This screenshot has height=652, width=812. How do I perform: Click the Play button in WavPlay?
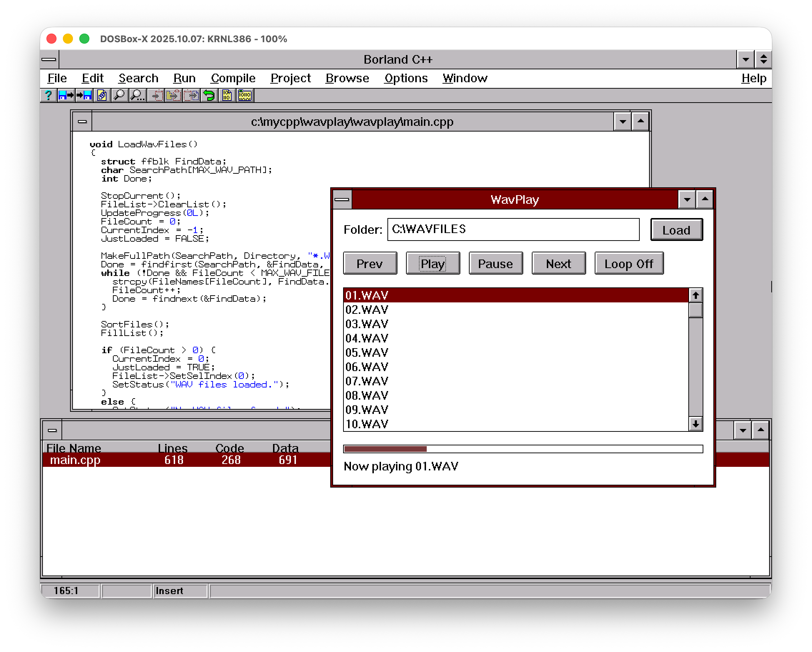(x=433, y=264)
